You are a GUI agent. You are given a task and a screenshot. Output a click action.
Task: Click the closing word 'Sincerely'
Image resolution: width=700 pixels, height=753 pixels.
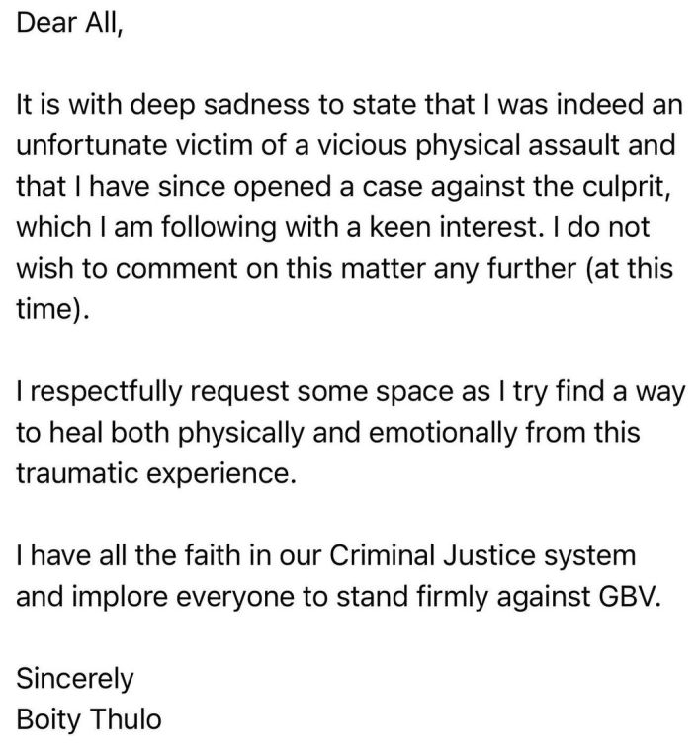(x=75, y=679)
